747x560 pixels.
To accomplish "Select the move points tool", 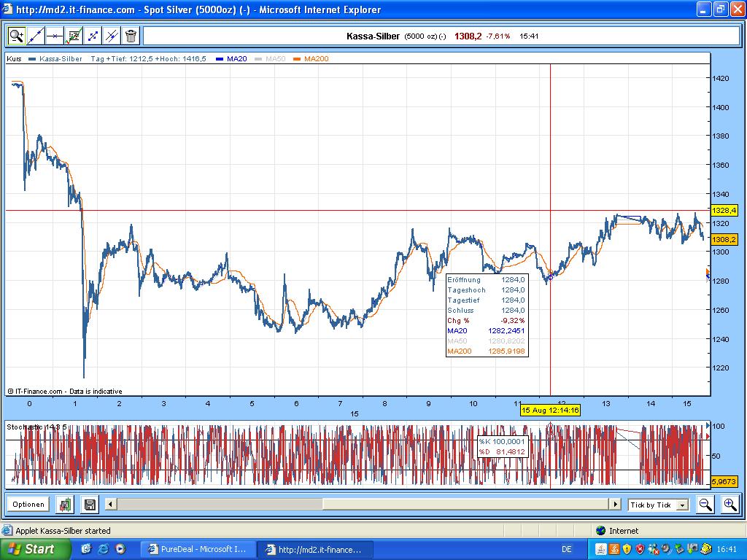I will click(93, 36).
